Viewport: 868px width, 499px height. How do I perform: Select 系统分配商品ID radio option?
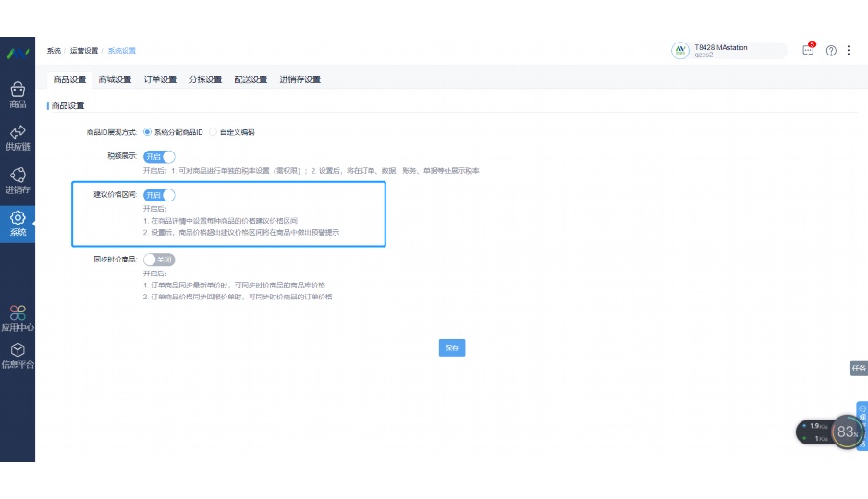click(x=147, y=132)
